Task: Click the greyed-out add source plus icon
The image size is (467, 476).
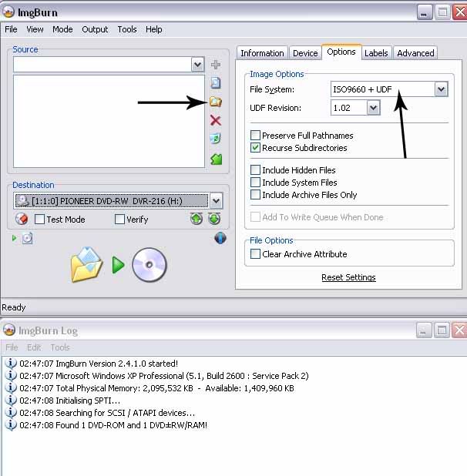Action: click(x=216, y=65)
